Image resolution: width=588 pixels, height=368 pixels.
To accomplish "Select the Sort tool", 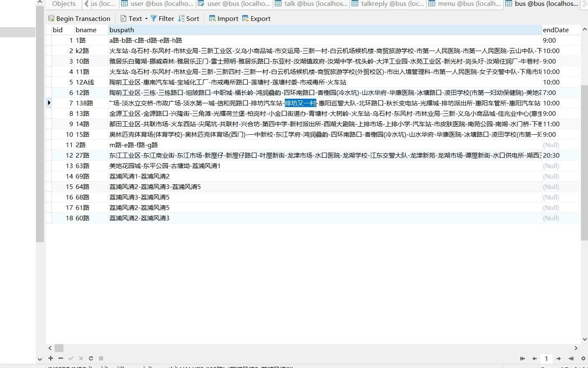I will click(x=189, y=18).
